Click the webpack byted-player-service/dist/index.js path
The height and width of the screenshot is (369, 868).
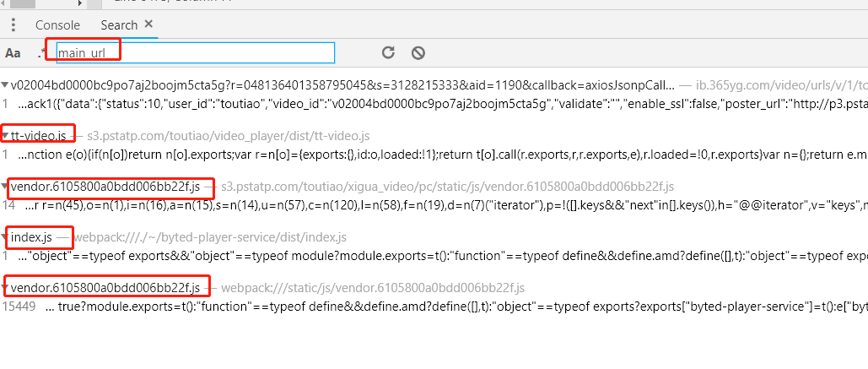[210, 238]
